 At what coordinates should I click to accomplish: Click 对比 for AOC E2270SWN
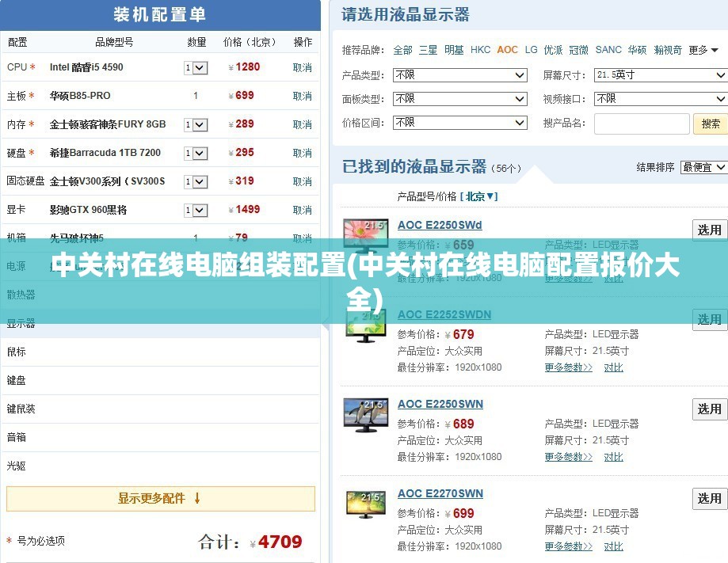click(613, 546)
